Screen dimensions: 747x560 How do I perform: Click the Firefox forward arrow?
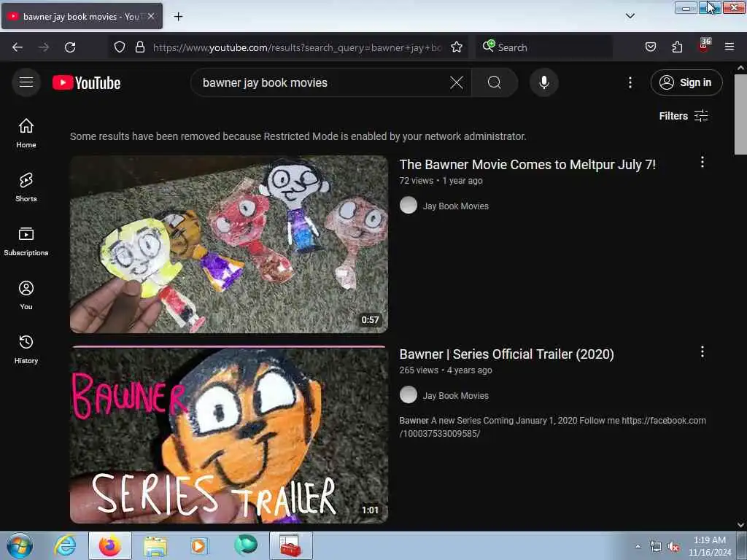44,47
